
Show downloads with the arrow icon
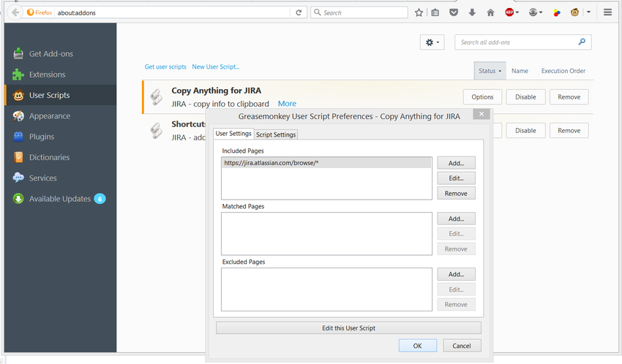[472, 12]
